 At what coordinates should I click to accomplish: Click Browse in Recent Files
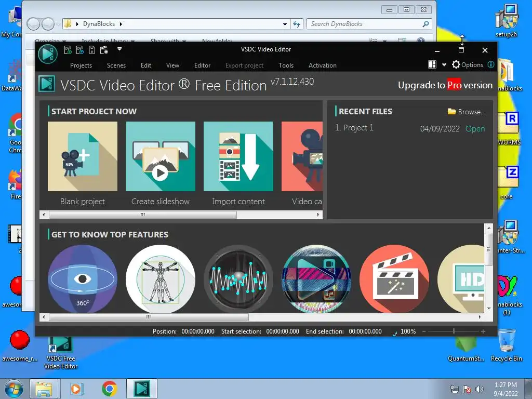click(467, 112)
